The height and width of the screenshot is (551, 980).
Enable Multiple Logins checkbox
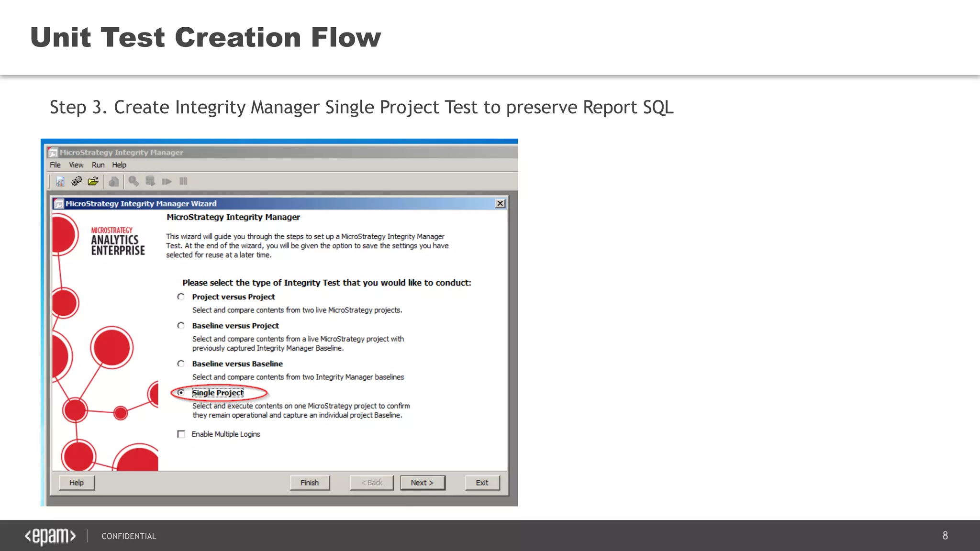point(181,434)
